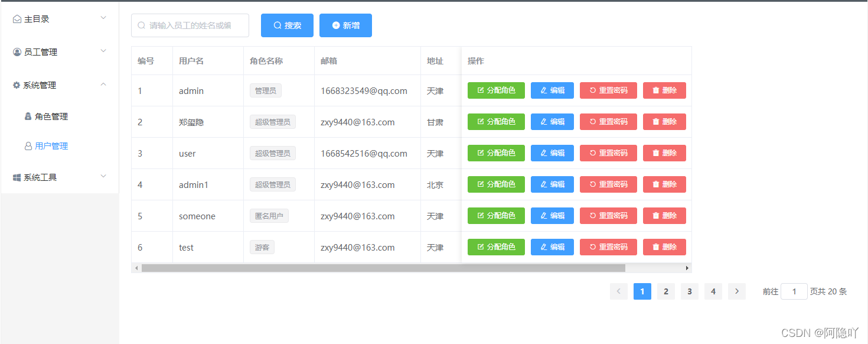Click the 管理员 role tag

coord(266,90)
